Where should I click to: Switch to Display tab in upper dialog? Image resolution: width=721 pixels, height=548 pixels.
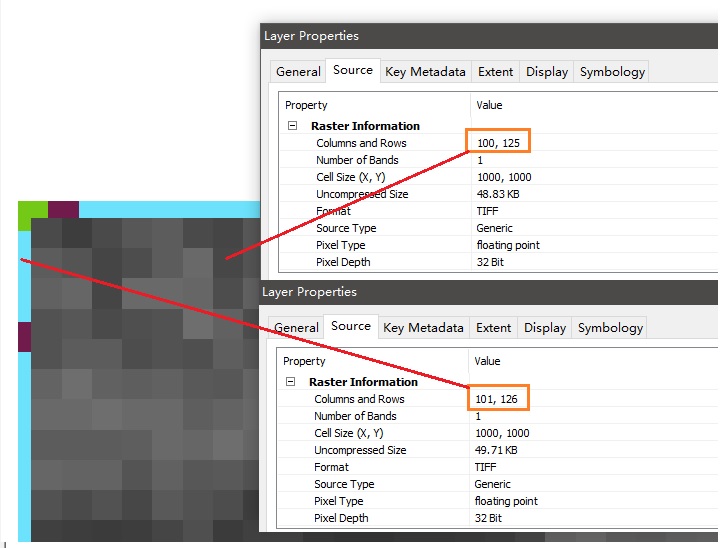coord(547,72)
